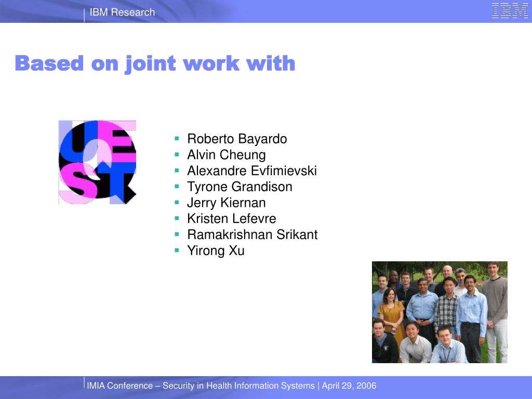The height and width of the screenshot is (399, 532).
Task: Open the team group photo thumbnail
Action: [440, 312]
